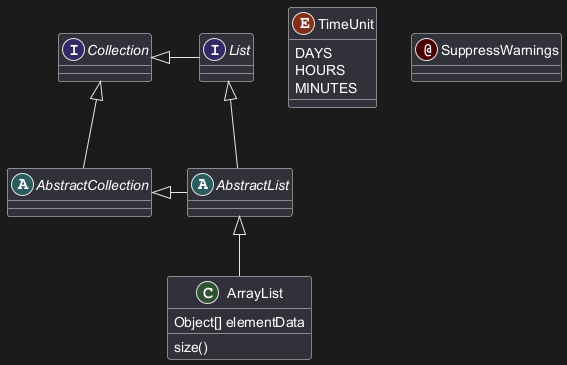Image resolution: width=567 pixels, height=365 pixels.
Task: Click the interface icon beside List
Action: pyautogui.click(x=214, y=50)
